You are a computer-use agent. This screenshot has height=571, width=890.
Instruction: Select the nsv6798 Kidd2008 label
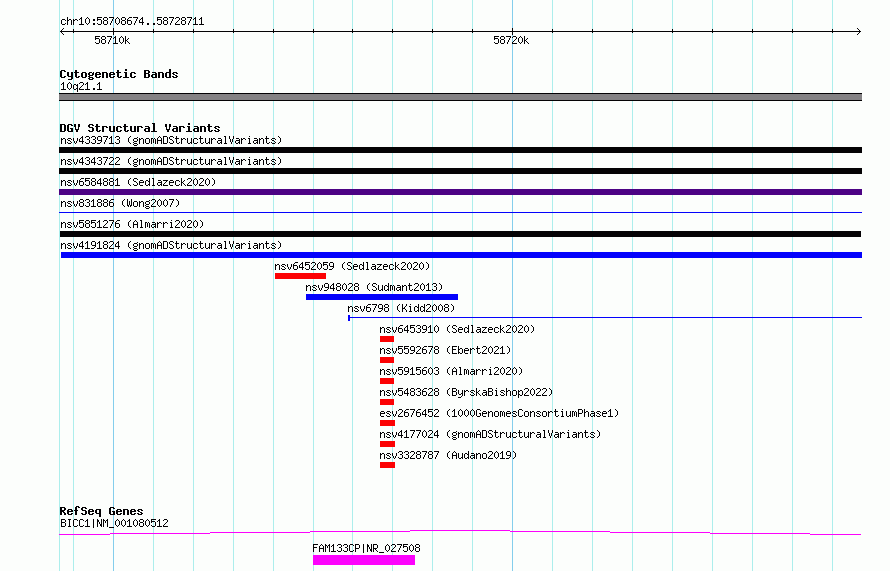[x=401, y=308]
